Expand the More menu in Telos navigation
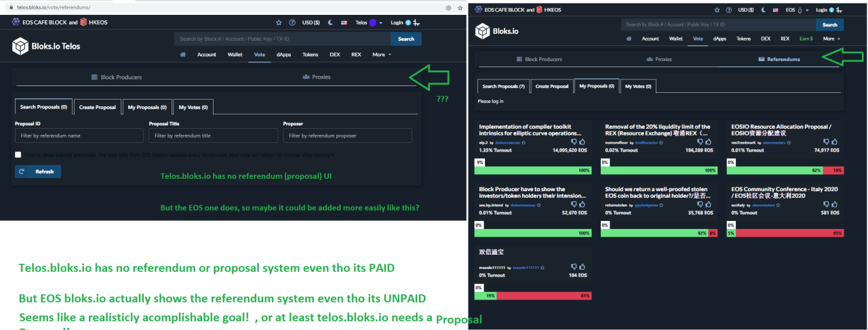 coord(382,55)
